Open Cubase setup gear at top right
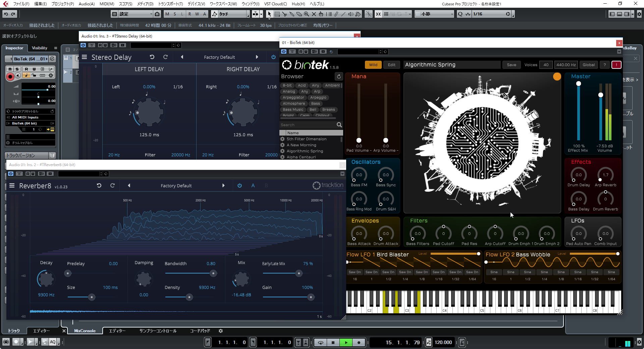644x349 pixels. (639, 14)
